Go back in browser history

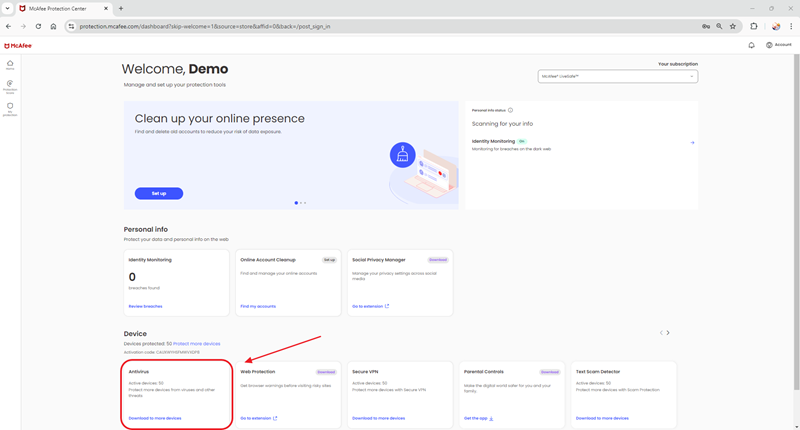(x=9, y=26)
